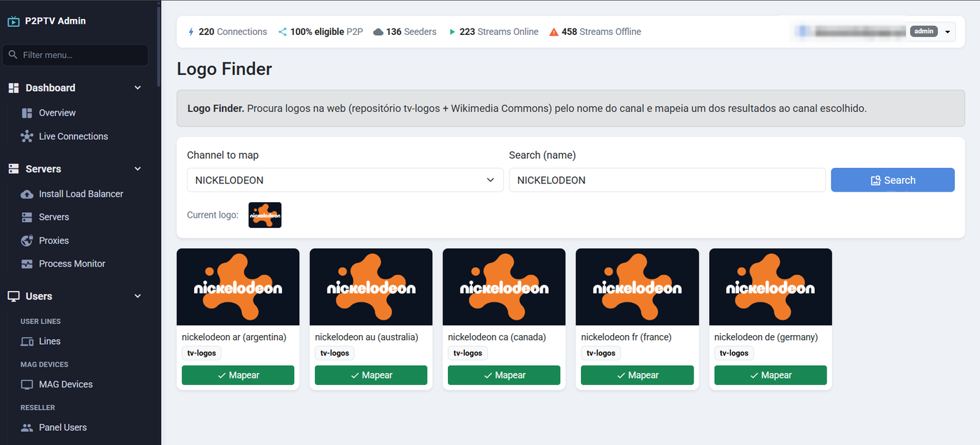This screenshot has width=980, height=445.
Task: Click the Panel Users people icon
Action: click(x=27, y=428)
